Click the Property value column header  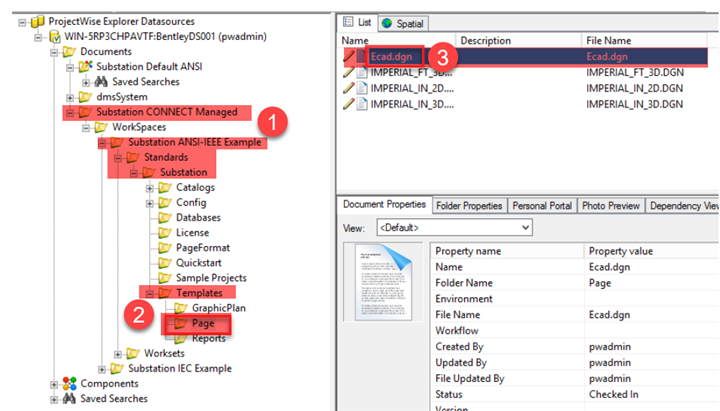651,251
